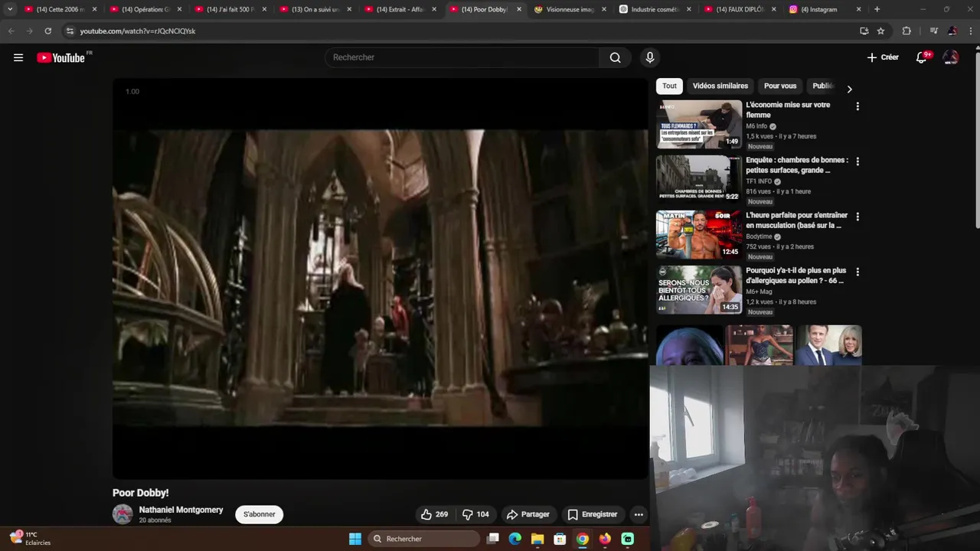Open the account avatar menu
The width and height of the screenshot is (980, 551).
[x=951, y=57]
